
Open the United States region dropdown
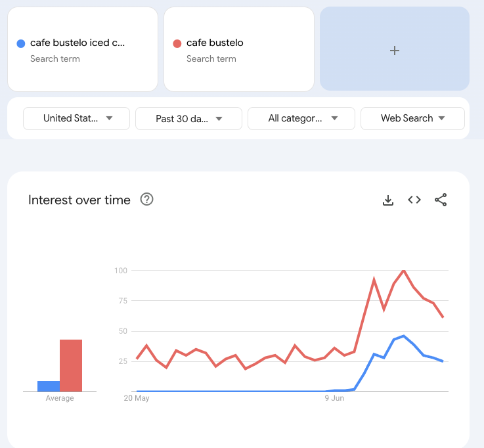point(77,118)
